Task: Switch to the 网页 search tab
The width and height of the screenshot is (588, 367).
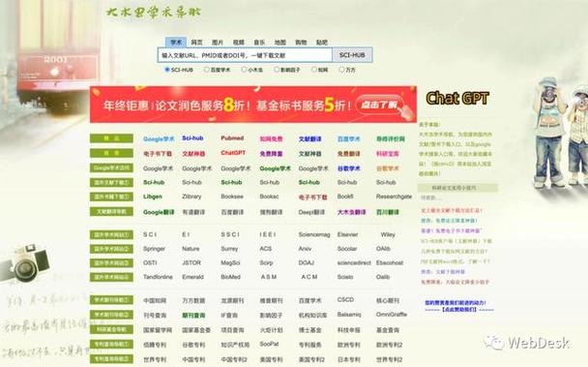Action: click(197, 43)
